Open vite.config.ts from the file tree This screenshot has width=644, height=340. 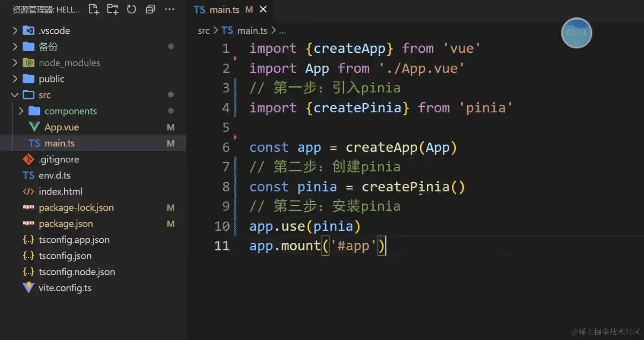(65, 288)
